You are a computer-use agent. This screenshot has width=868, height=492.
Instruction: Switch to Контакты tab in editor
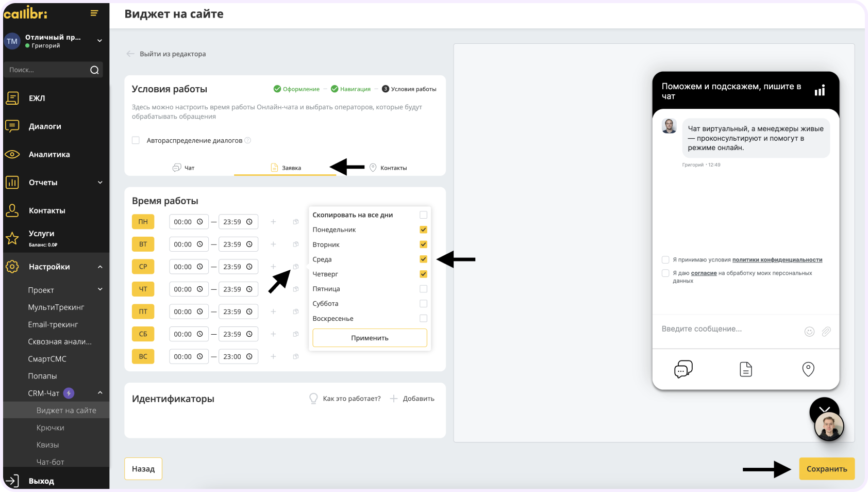(388, 168)
